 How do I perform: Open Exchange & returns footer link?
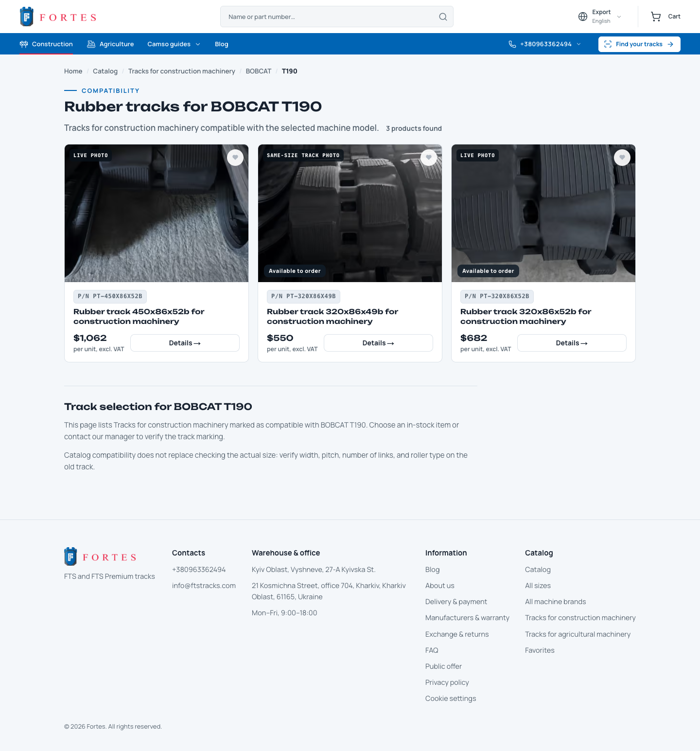tap(457, 634)
